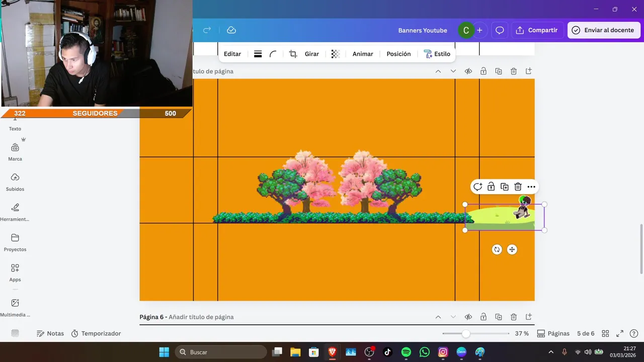Edit the Banners Youtube title
The image size is (644, 362).
423,30
